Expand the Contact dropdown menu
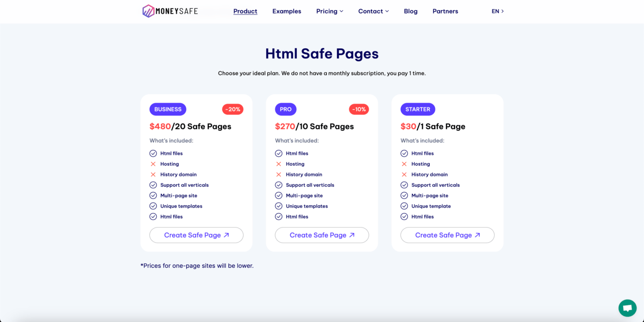This screenshot has width=644, height=322. [x=374, y=11]
